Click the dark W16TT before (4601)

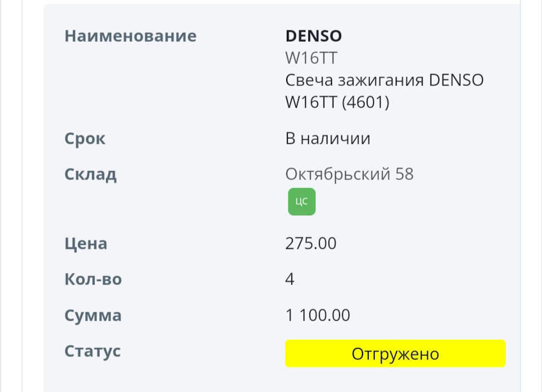click(x=311, y=103)
